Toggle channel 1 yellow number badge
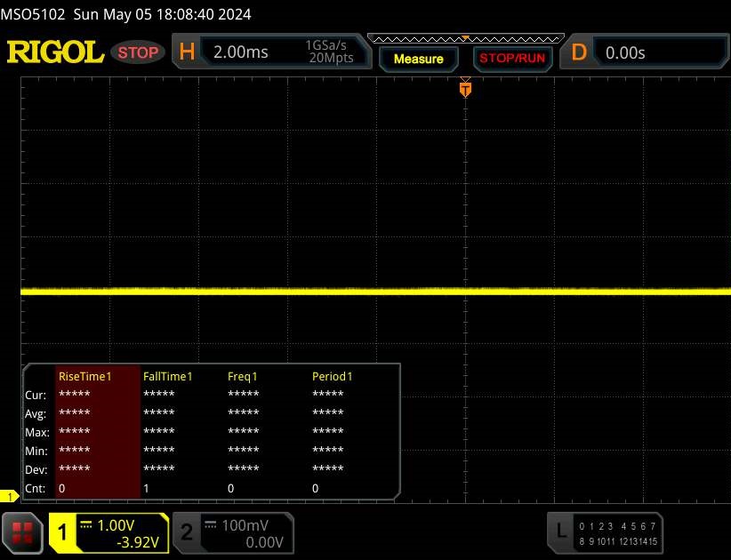Screen dimensions: 731x560 tap(62, 532)
